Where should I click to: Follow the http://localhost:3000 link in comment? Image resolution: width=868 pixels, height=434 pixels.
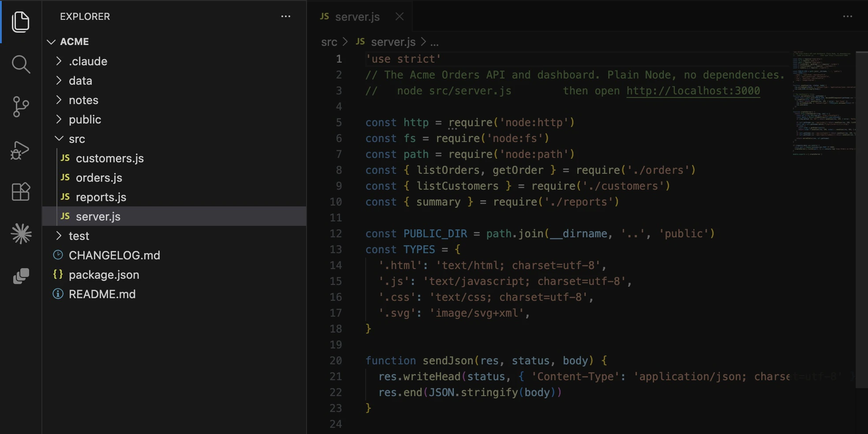(x=693, y=91)
